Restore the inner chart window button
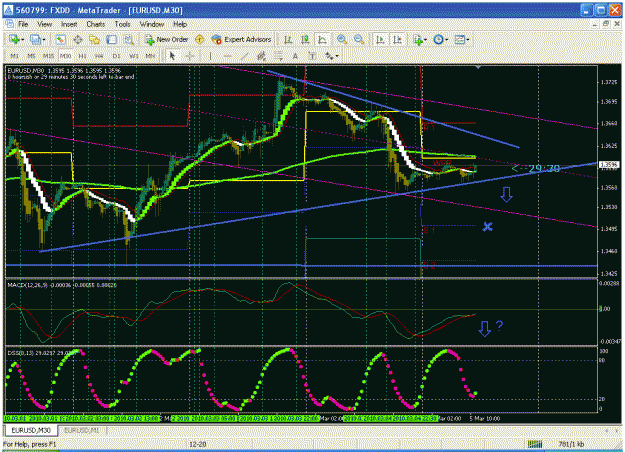This screenshot has height=452, width=625. pyautogui.click(x=606, y=24)
